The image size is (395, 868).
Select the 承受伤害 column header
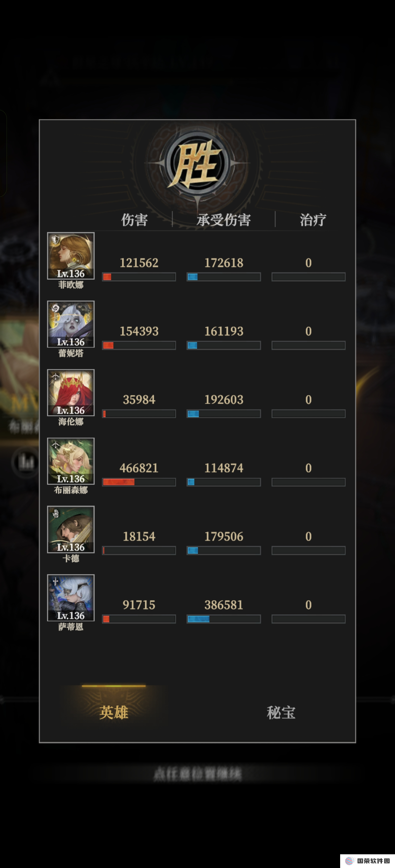(224, 220)
